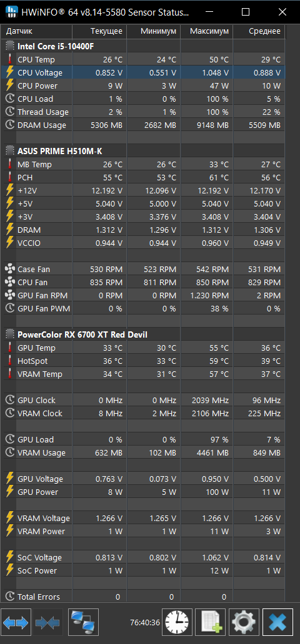Screen dimensions: 300x644
Task: Click the 1.230 RPM GPU fan maximum
Action: [x=210, y=295]
